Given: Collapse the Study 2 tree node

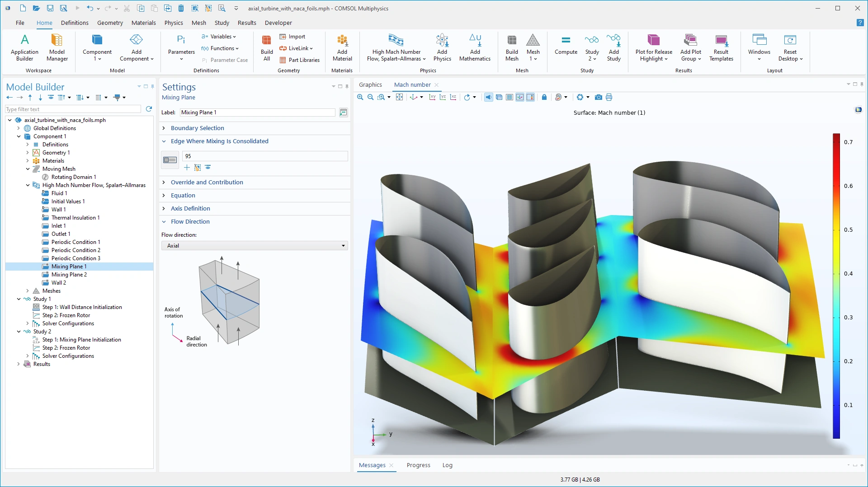Looking at the screenshot, I should pos(19,332).
